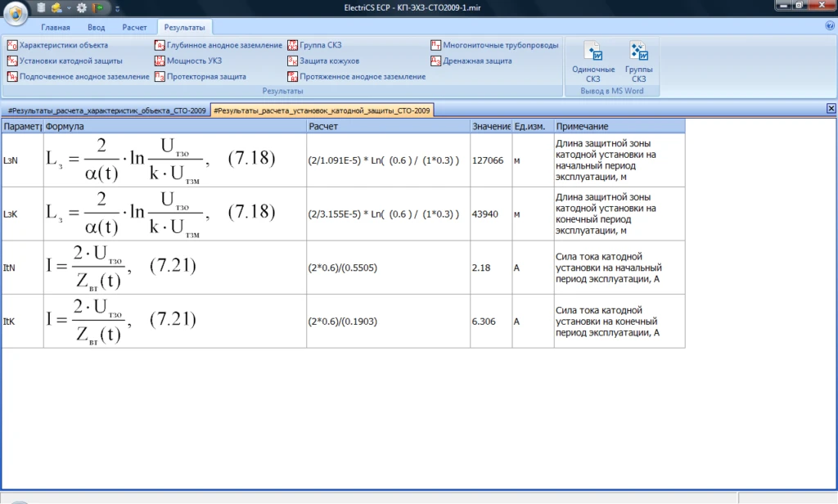Click the ElectriCS application orb button
Image resolution: width=838 pixels, height=504 pixels.
[14, 14]
